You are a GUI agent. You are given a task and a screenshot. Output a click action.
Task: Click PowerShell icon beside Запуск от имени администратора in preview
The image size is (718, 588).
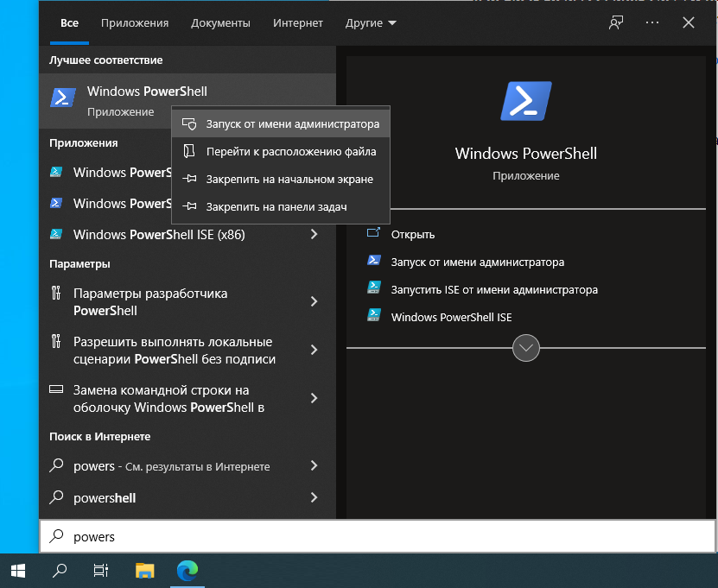point(373,261)
